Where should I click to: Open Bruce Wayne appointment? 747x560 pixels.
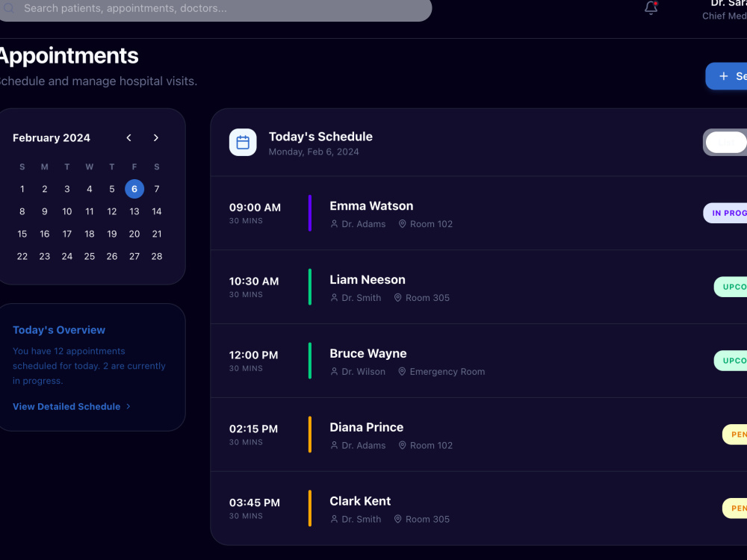tap(478, 361)
